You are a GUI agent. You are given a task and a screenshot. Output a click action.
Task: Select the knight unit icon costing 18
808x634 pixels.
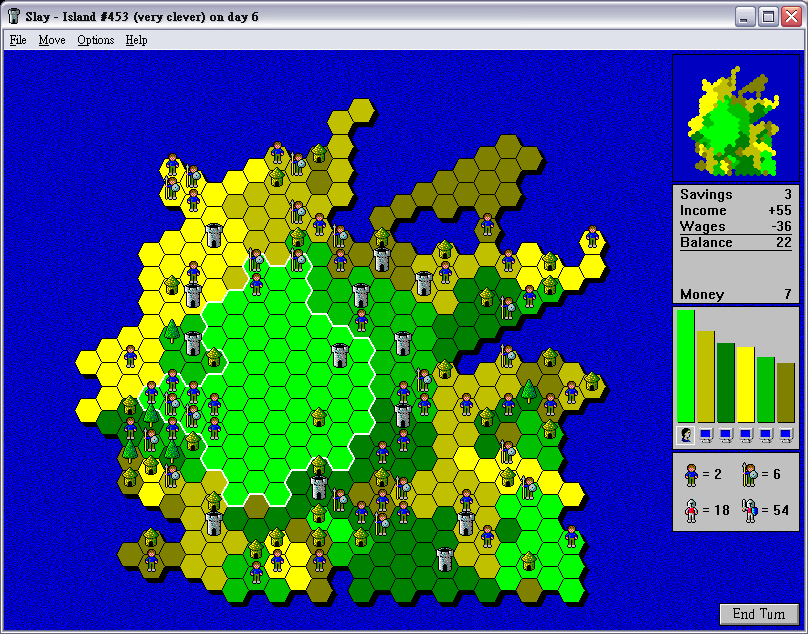[691, 510]
